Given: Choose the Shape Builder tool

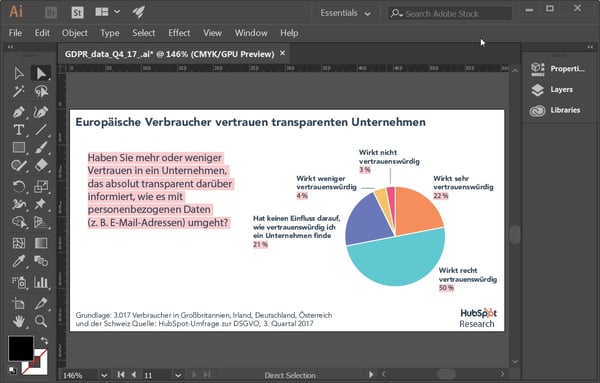Looking at the screenshot, I should (18, 222).
